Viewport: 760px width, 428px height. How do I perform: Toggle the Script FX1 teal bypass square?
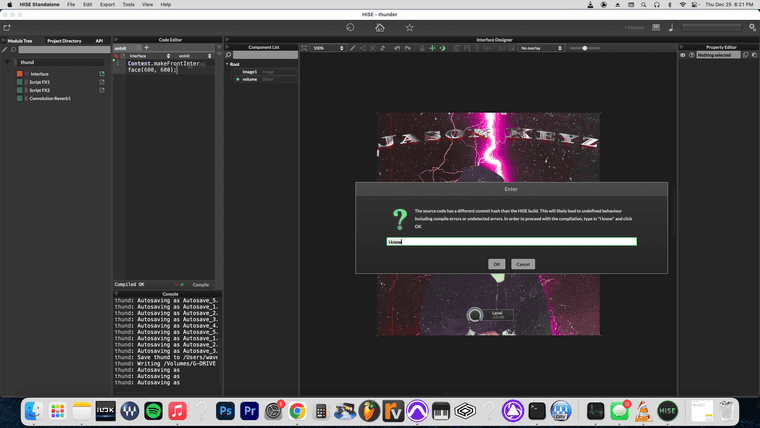(x=19, y=82)
